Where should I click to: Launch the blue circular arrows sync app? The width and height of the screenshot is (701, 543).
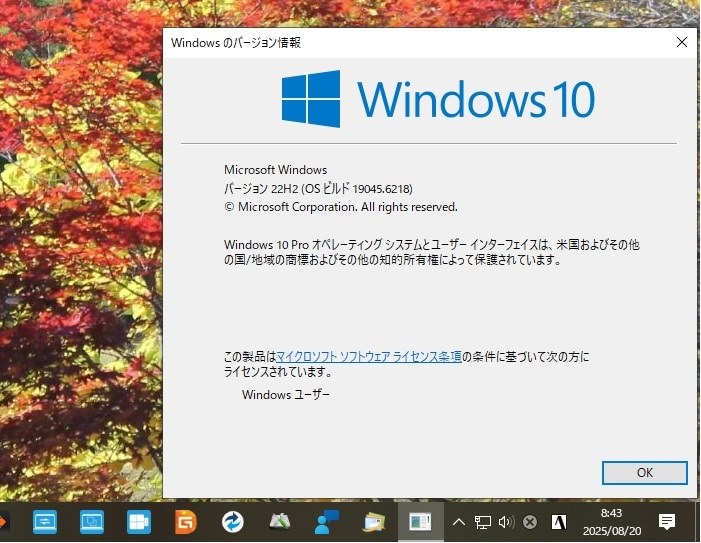(232, 522)
